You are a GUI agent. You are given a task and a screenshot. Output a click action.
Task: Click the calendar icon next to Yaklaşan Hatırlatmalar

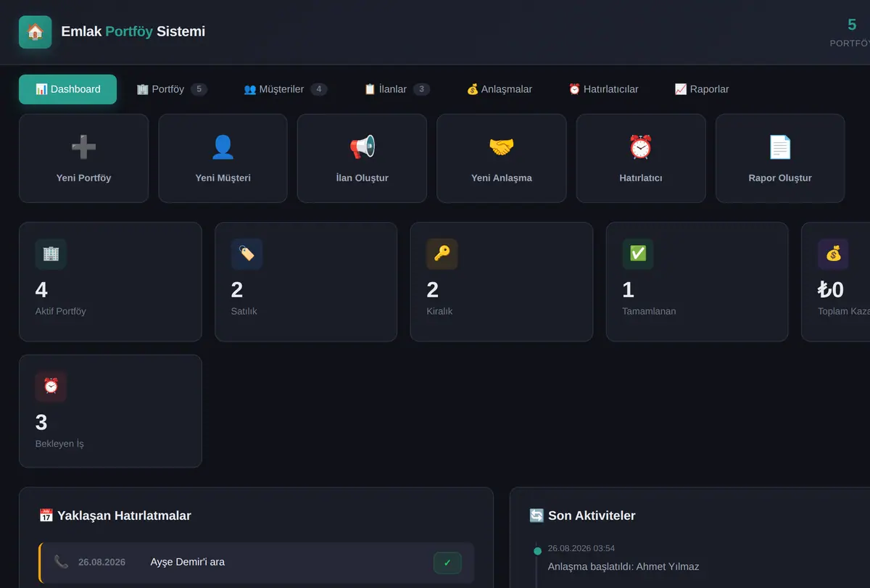[46, 515]
